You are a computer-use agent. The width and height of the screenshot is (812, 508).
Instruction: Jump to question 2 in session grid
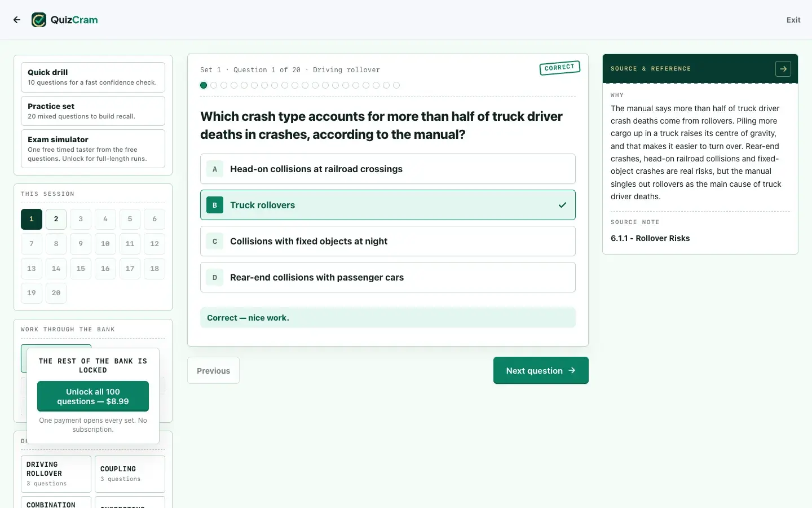tap(56, 219)
